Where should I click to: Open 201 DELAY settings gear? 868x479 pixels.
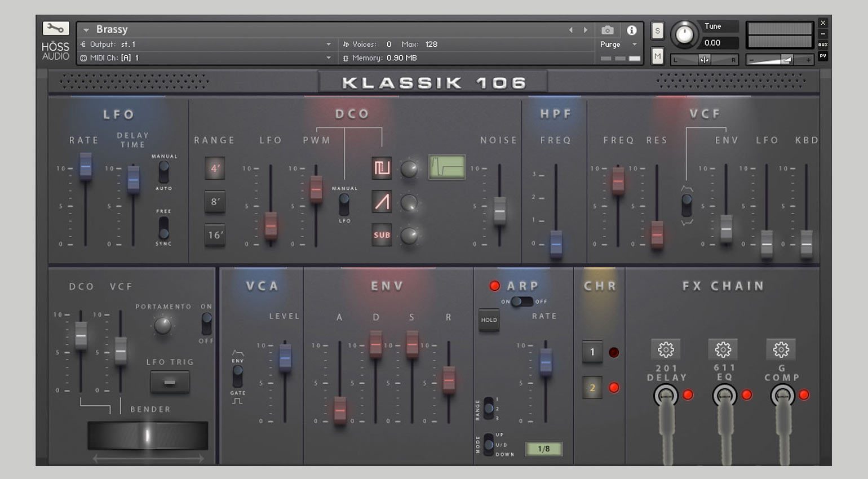666,349
